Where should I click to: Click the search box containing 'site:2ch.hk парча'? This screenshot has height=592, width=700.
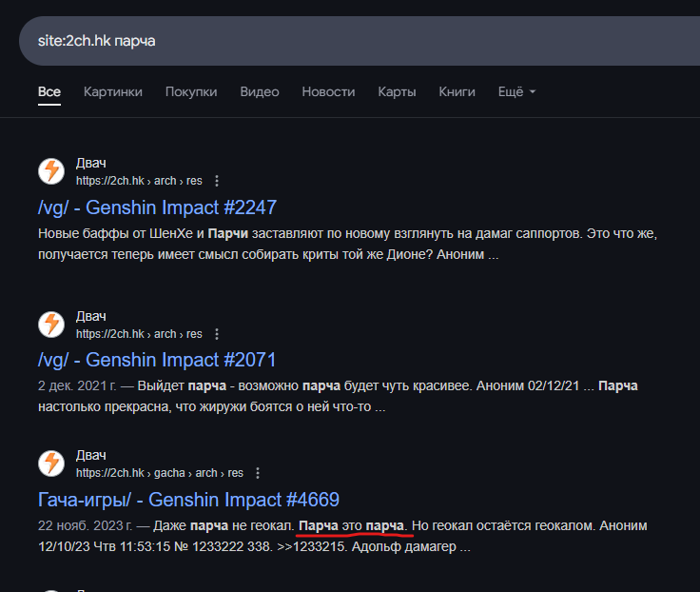tap(360, 41)
